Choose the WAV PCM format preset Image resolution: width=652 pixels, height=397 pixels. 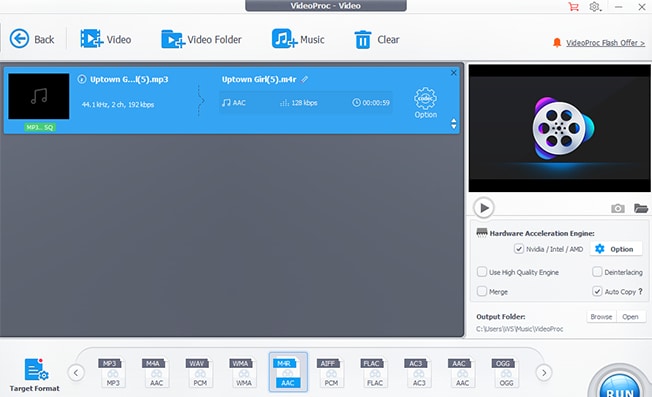[199, 372]
